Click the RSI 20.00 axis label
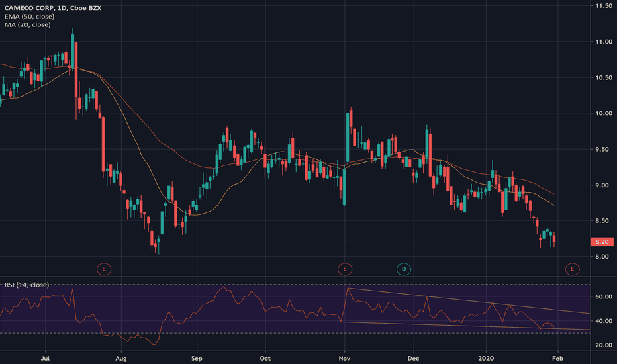 [604, 345]
